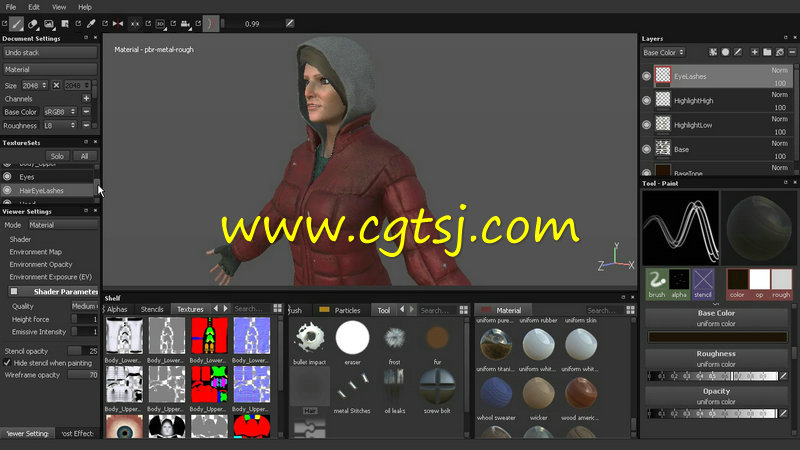Add an effect using the Layers sparkle icon
This screenshot has height=450, width=800.
pos(713,52)
